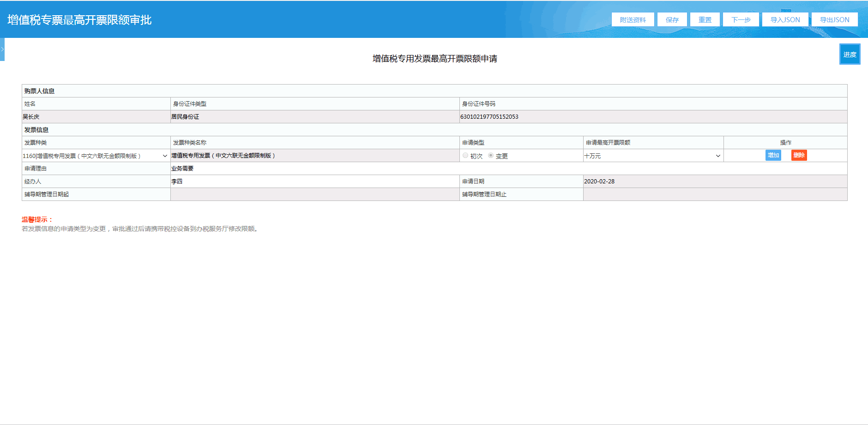Click the 申请日期 field showing 2020-02-28
This screenshot has width=868, height=425.
715,182
